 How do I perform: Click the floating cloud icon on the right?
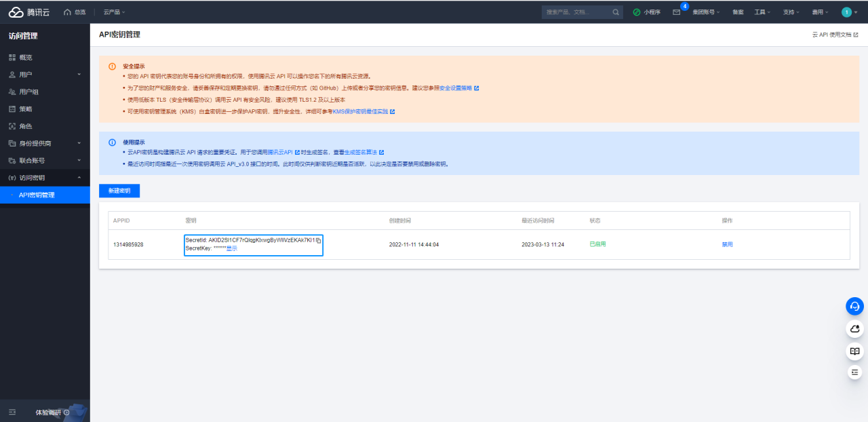(854, 329)
